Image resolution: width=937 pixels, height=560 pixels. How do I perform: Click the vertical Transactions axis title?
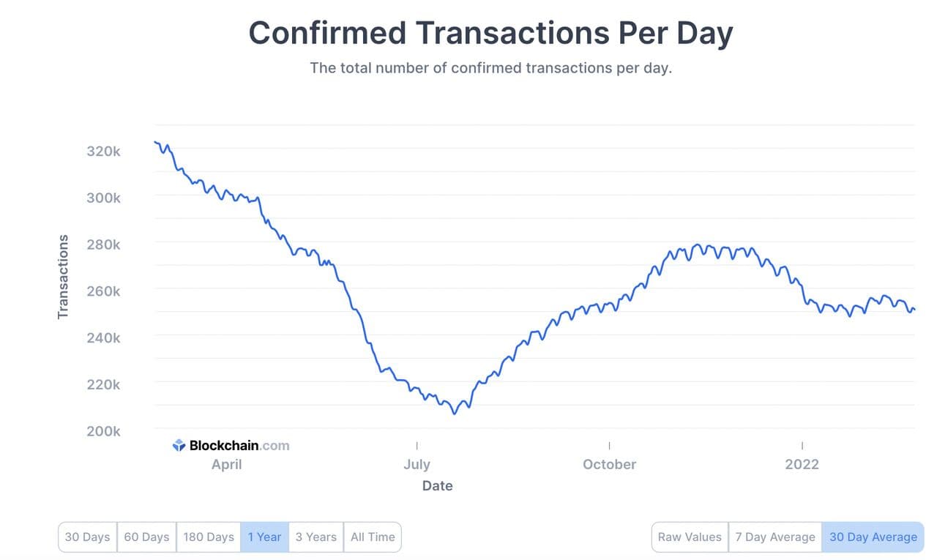click(x=63, y=277)
